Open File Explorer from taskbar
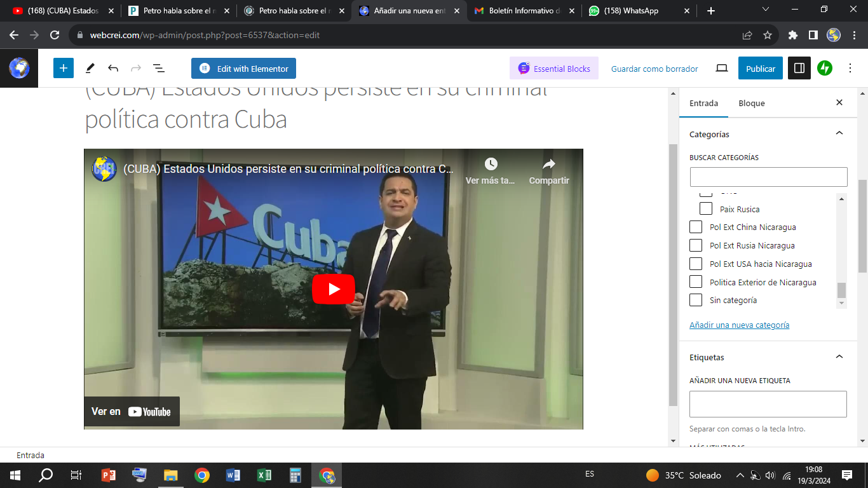868x488 pixels. [171, 475]
